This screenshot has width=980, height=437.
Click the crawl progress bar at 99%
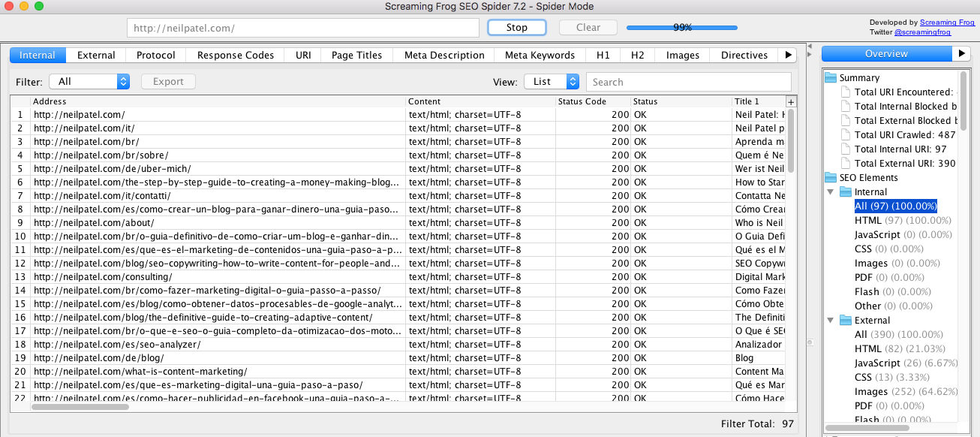pos(682,28)
